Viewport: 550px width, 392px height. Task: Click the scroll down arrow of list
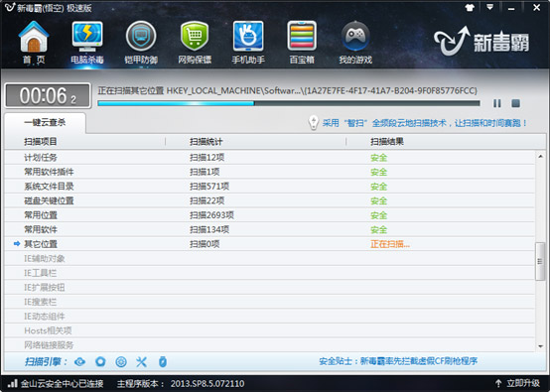point(540,346)
